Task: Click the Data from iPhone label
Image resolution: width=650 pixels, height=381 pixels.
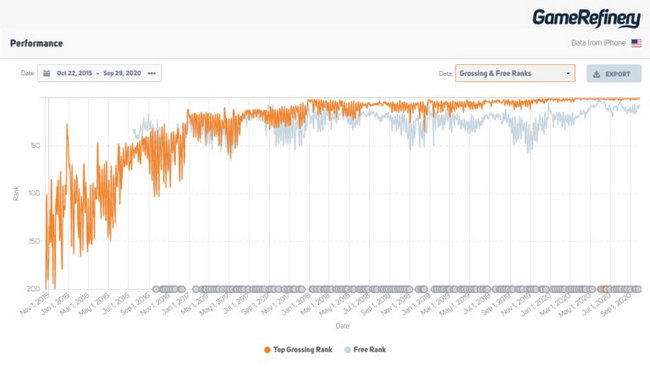Action: click(598, 43)
